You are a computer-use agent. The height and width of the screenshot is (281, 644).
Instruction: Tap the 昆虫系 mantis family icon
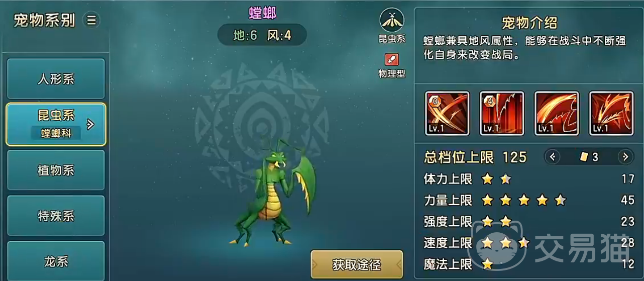click(x=392, y=20)
